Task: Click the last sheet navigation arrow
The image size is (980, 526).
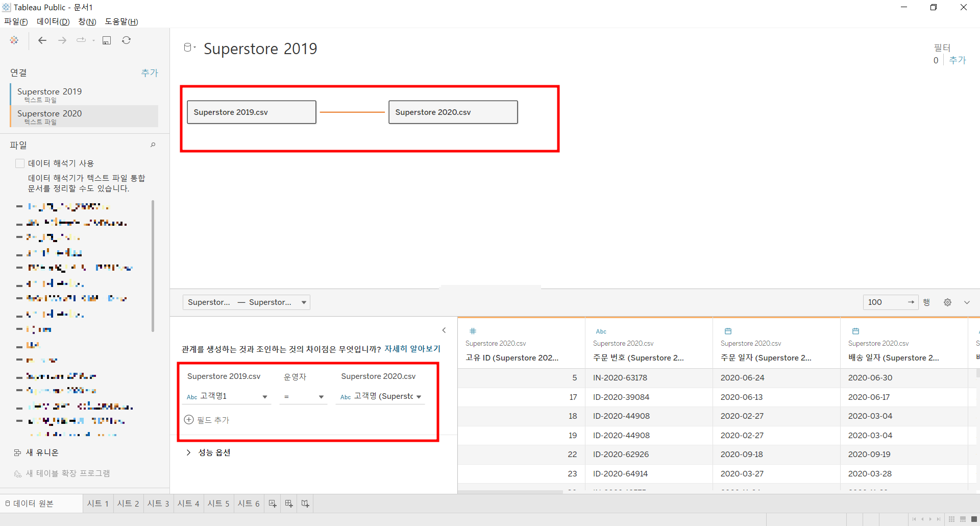Action: click(x=939, y=519)
